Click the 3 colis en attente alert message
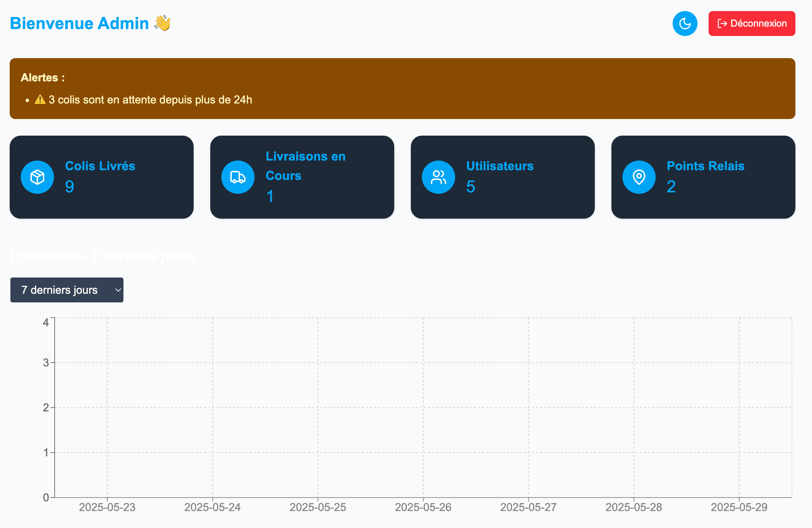 [x=150, y=100]
